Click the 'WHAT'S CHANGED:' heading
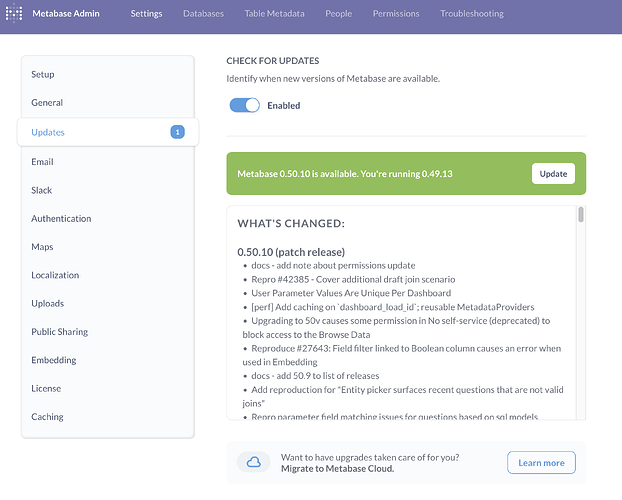Screen dimensions: 622x500 tap(291, 223)
